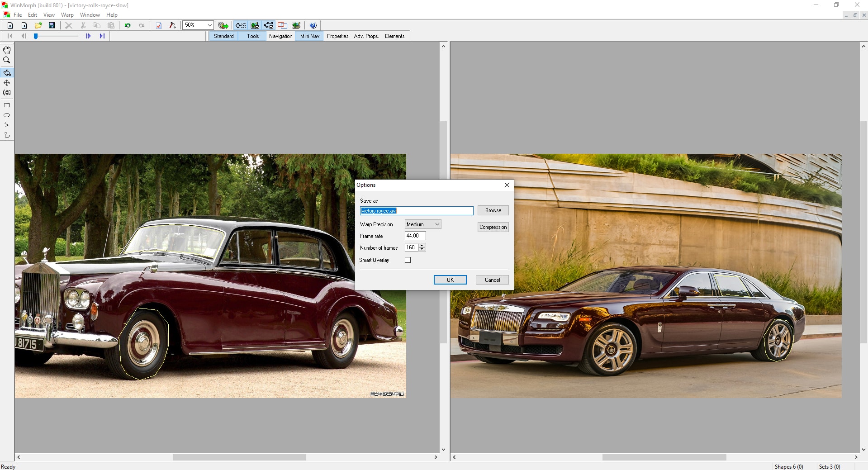Image resolution: width=868 pixels, height=470 pixels.
Task: Click the render movie film icon
Action: (223, 25)
